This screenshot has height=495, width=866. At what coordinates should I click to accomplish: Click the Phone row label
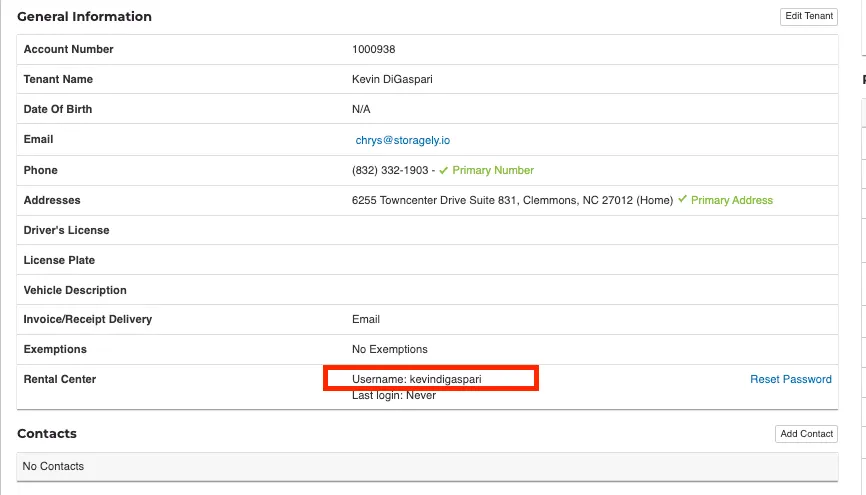click(x=40, y=170)
